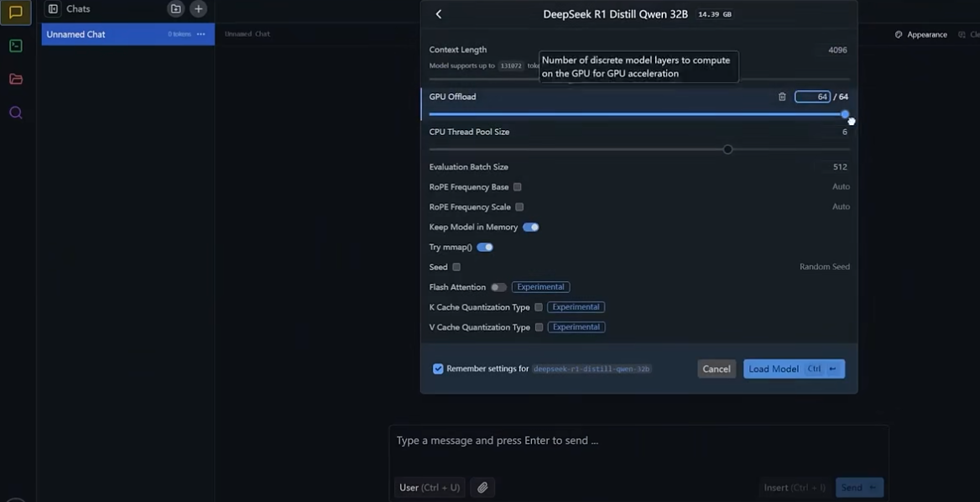Attach a file with the paperclip icon
980x502 pixels.
pyautogui.click(x=482, y=488)
